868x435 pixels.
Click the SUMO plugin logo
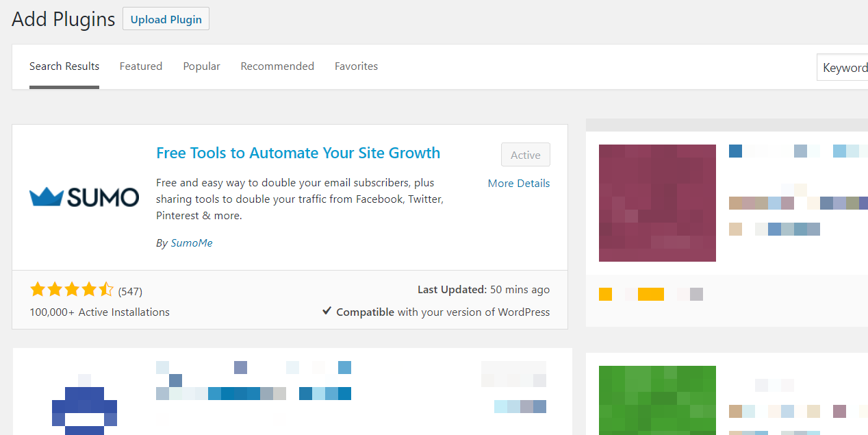coord(84,197)
